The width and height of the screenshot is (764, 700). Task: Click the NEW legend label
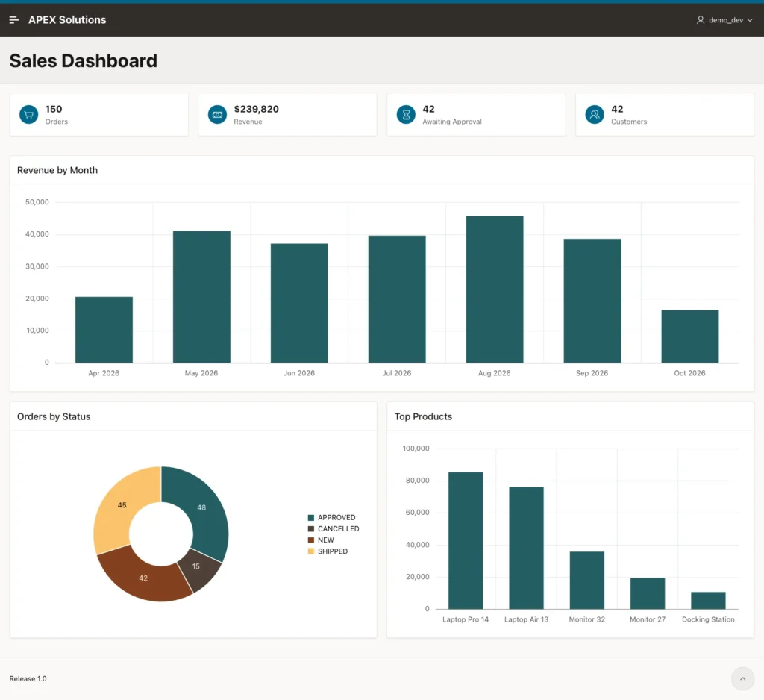coord(326,540)
